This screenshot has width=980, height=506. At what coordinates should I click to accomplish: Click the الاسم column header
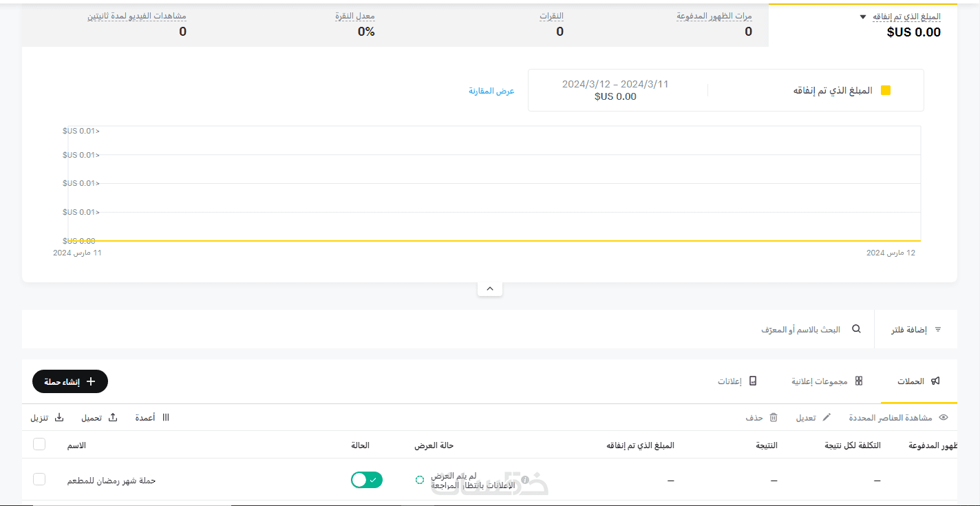click(76, 445)
